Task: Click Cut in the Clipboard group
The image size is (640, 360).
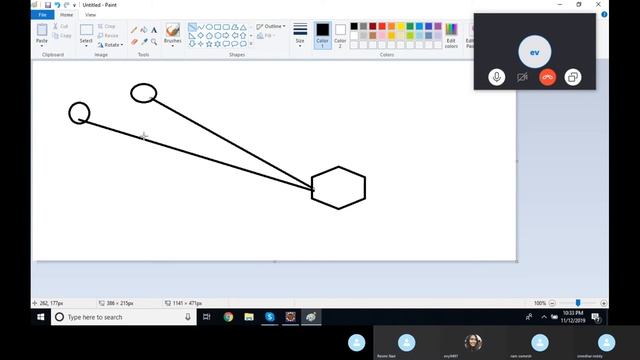Action: [61, 26]
